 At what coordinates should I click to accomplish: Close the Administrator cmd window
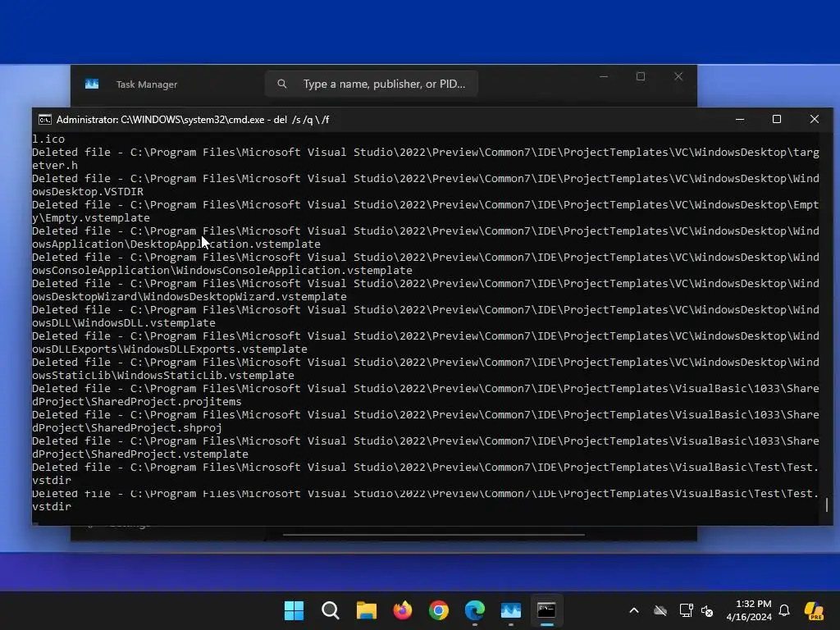coord(815,120)
